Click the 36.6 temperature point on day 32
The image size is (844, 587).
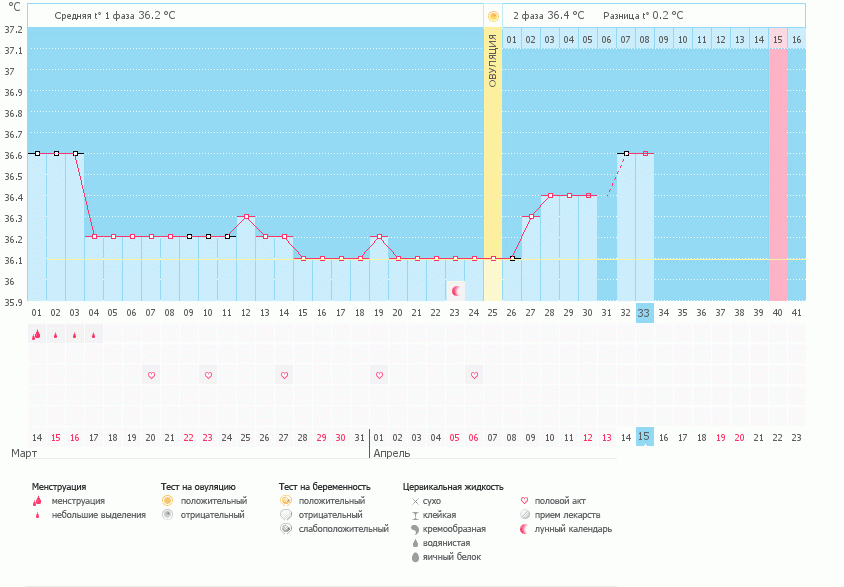coord(626,153)
